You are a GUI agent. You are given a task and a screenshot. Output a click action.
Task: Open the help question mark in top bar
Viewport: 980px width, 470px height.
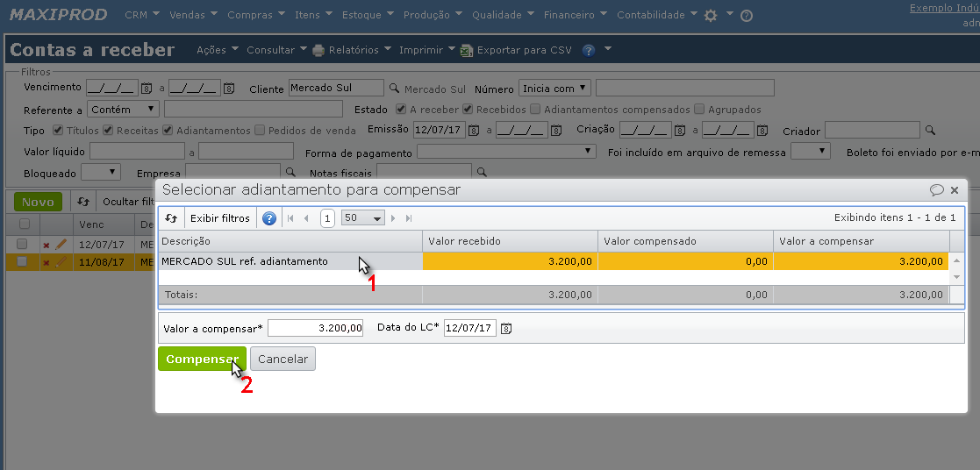747,17
